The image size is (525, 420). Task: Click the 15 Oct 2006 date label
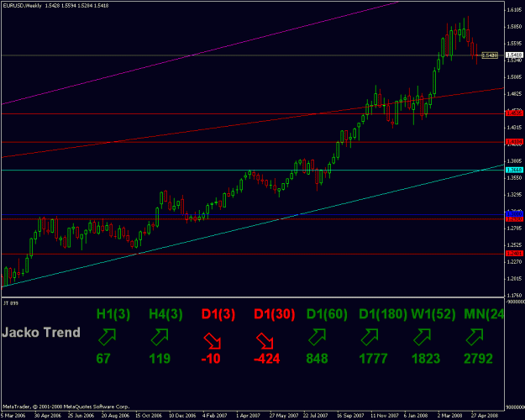tap(149, 416)
